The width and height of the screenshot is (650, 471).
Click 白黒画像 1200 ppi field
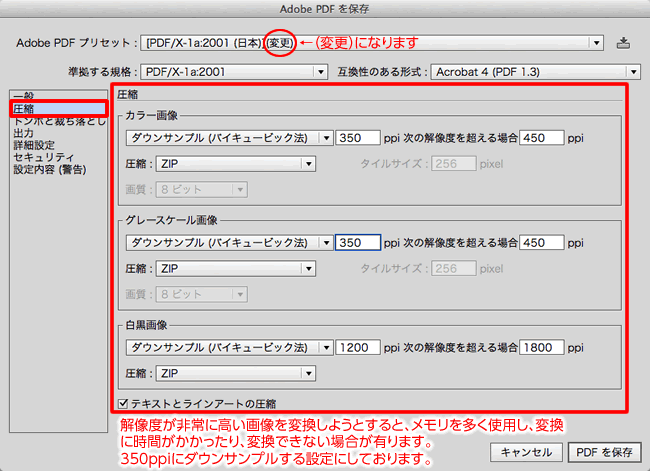tap(358, 347)
